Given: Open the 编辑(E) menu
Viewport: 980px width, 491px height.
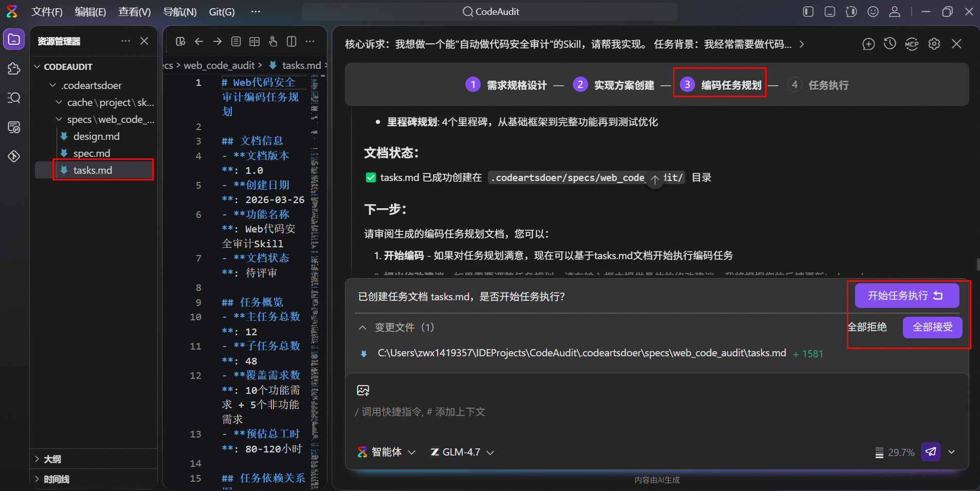Looking at the screenshot, I should [90, 12].
